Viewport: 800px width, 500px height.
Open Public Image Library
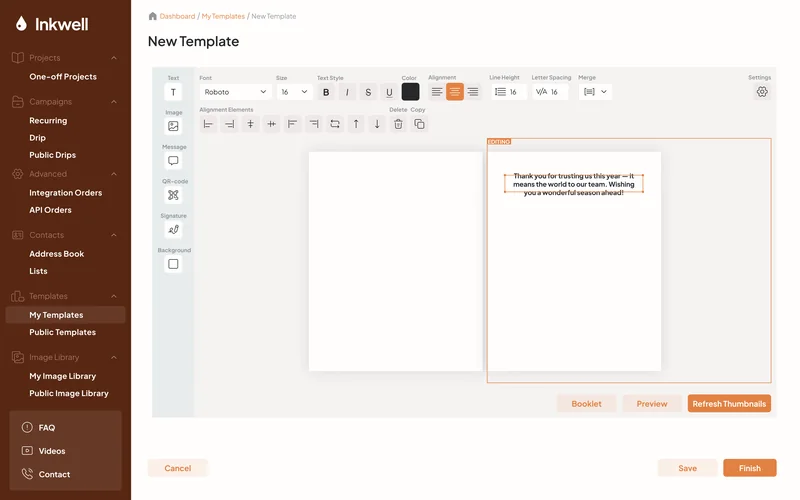[x=69, y=393]
